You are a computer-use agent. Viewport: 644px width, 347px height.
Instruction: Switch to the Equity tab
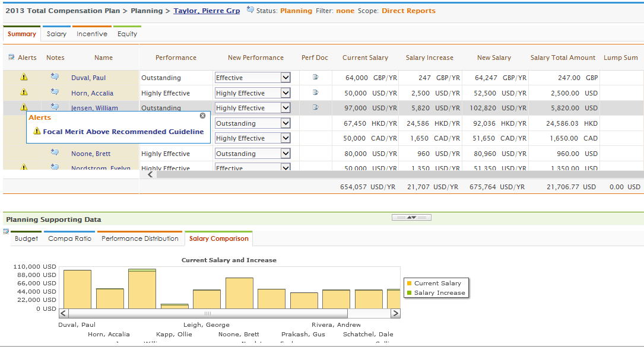tap(127, 34)
